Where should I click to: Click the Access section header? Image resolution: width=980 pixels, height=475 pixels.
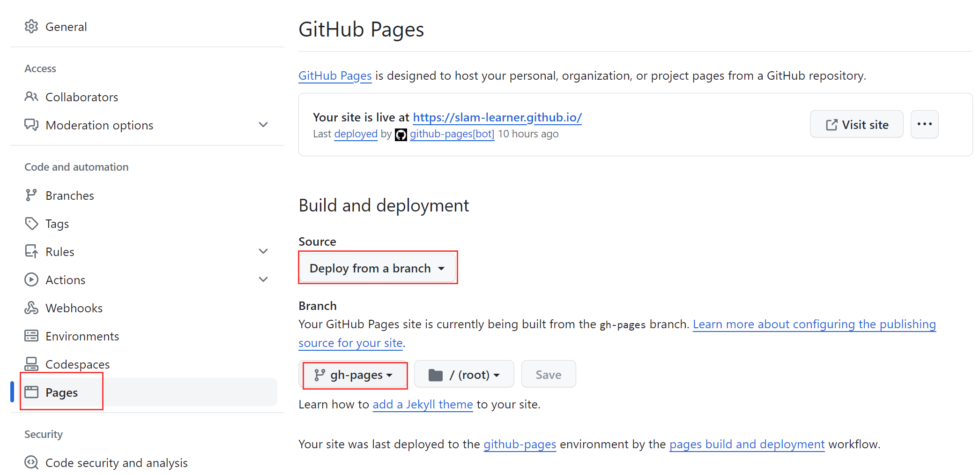[40, 68]
